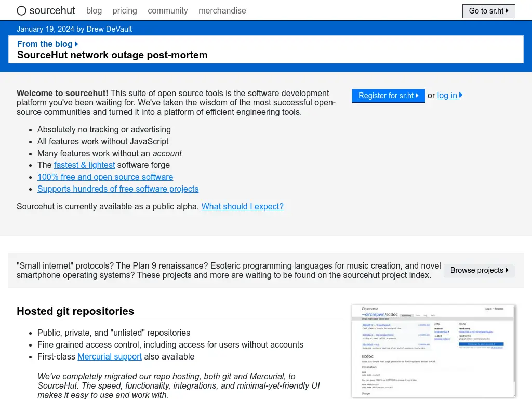Open 100% free and open source software link

coord(105,177)
